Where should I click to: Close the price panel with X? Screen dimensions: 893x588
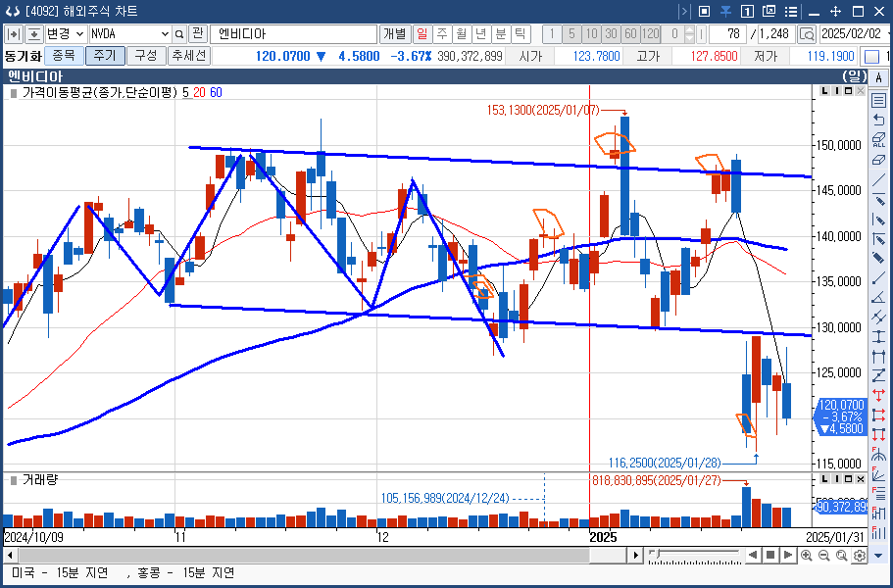(861, 91)
